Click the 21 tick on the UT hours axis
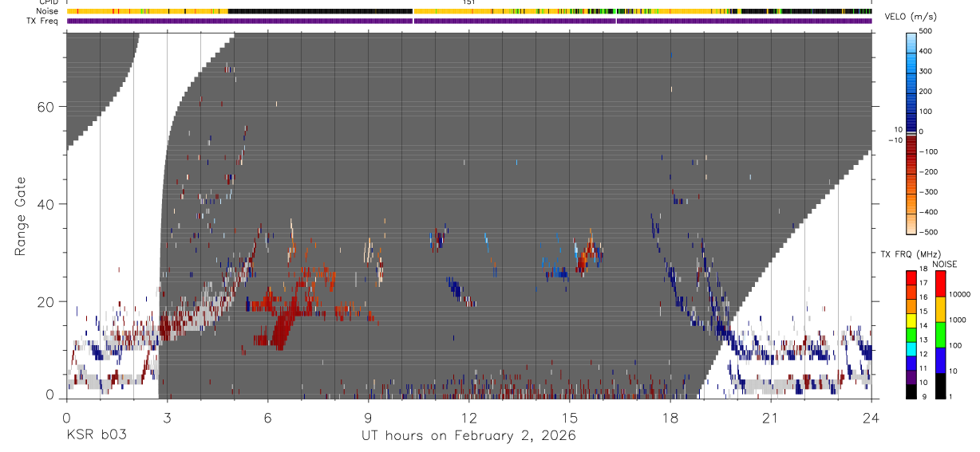The width and height of the screenshot is (980, 452). tap(771, 418)
